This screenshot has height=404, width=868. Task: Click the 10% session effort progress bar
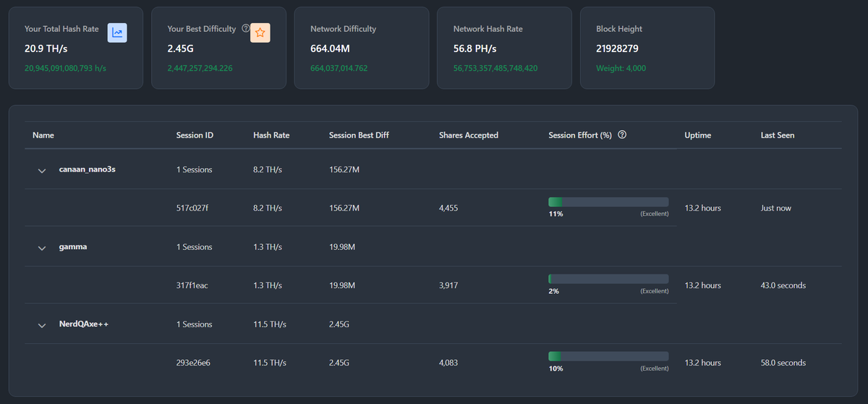608,356
